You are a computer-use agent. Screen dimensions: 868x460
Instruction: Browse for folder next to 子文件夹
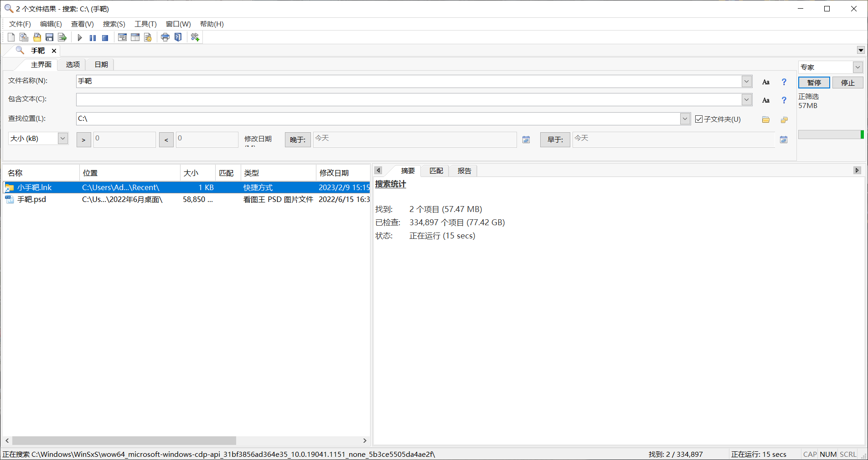coord(766,119)
